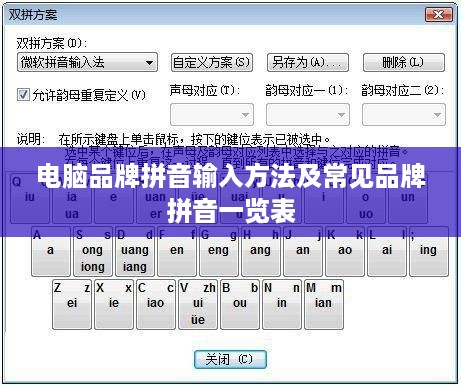Select the D key with uang iang
Viewport: 461px width, 385px height.
tap(135, 252)
